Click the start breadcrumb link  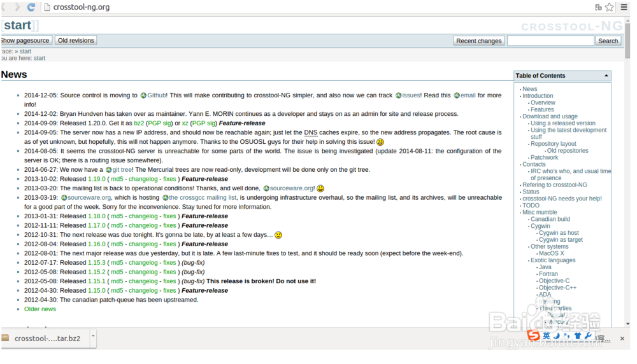39,58
